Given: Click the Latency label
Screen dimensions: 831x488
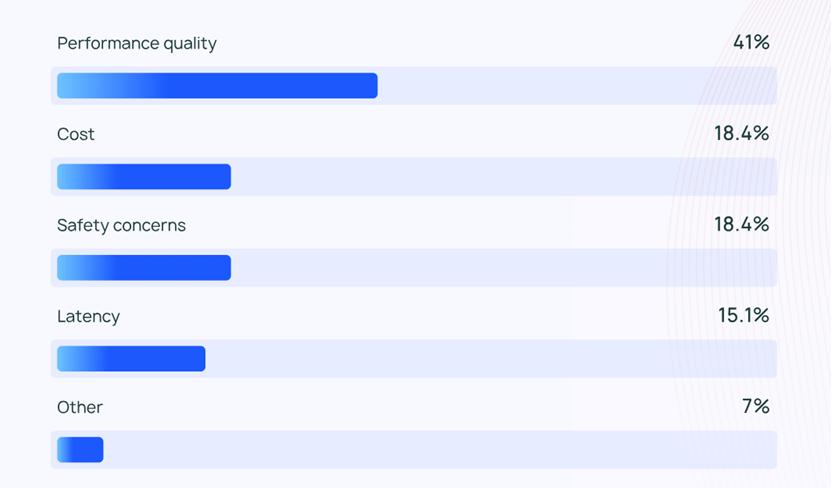Looking at the screenshot, I should point(88,317).
